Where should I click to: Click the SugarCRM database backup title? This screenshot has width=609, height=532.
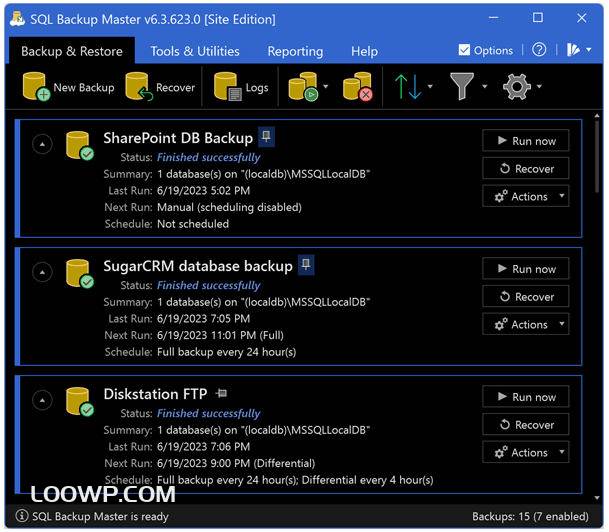click(198, 266)
